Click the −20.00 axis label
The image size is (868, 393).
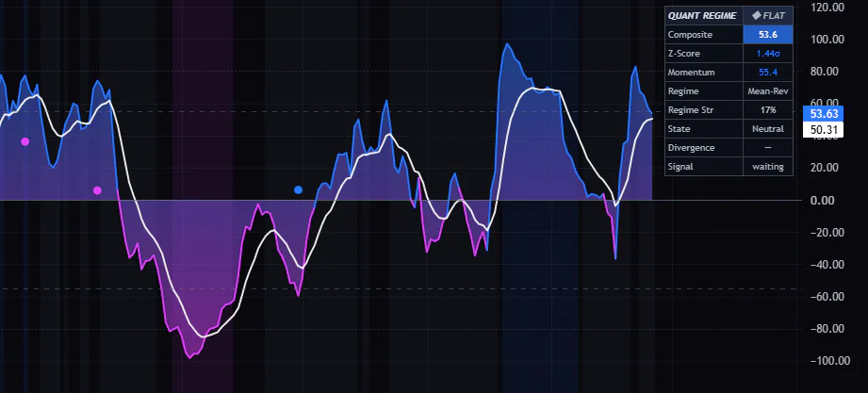(827, 232)
